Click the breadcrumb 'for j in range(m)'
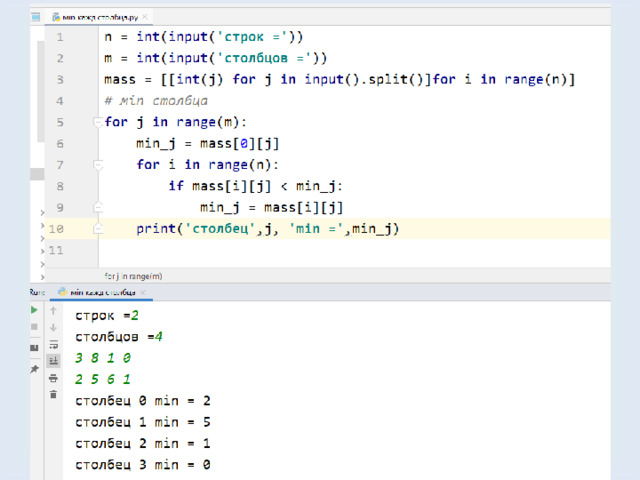The height and width of the screenshot is (480, 640). click(133, 276)
